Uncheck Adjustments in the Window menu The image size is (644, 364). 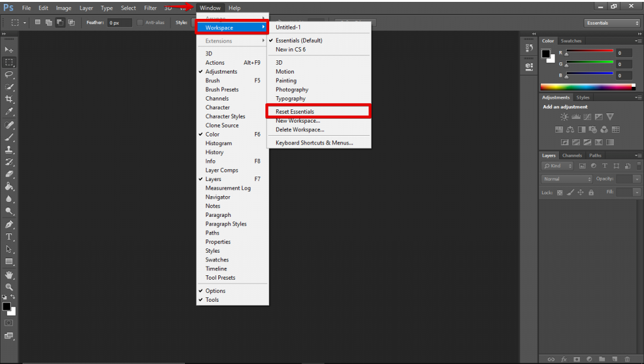point(221,72)
